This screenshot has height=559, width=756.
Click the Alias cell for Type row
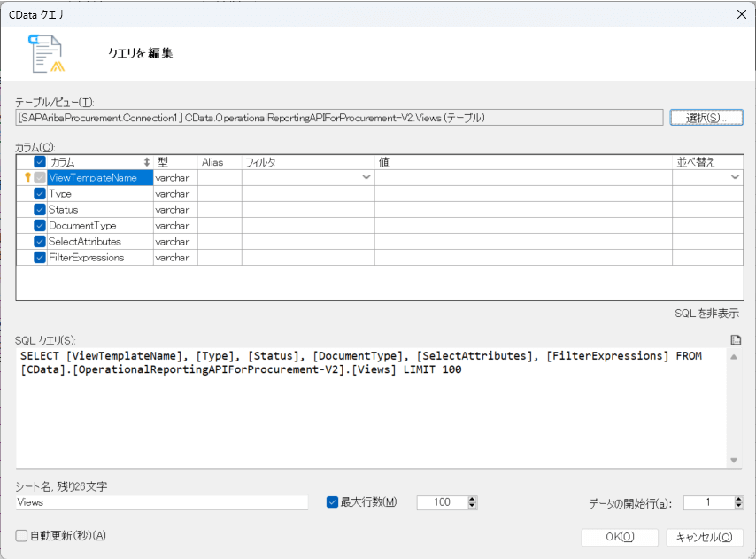coord(220,193)
